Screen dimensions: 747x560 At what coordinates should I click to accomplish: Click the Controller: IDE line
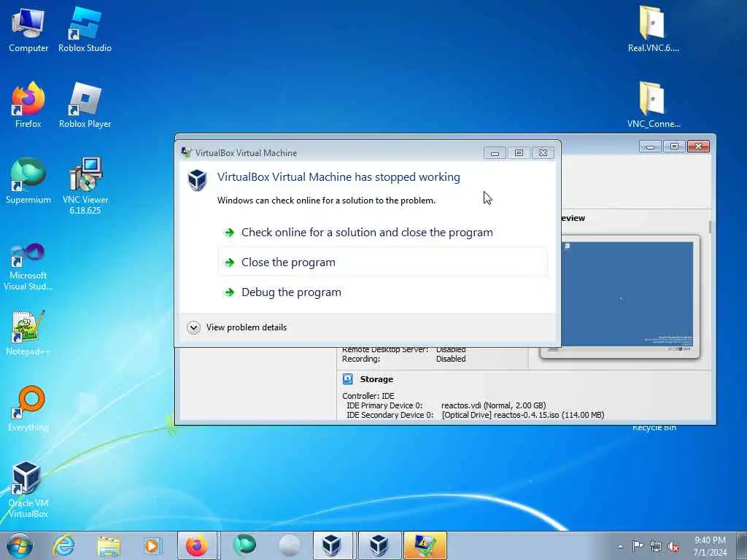368,396
